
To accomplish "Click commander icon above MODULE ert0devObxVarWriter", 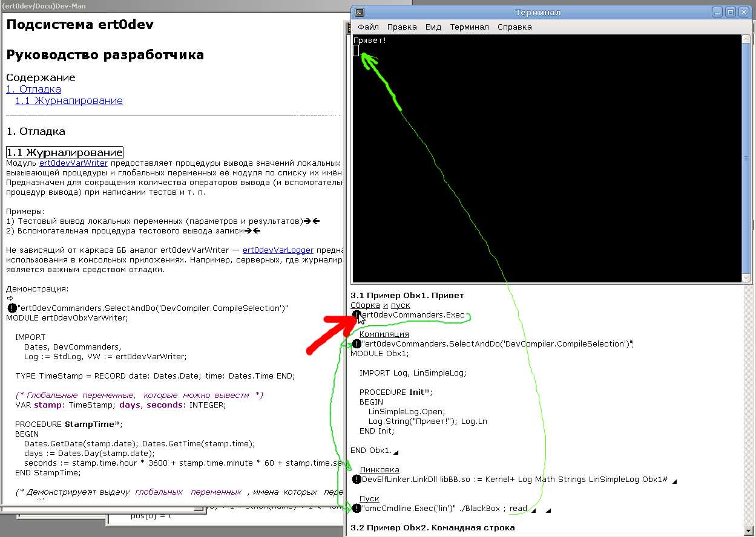I will 12,308.
